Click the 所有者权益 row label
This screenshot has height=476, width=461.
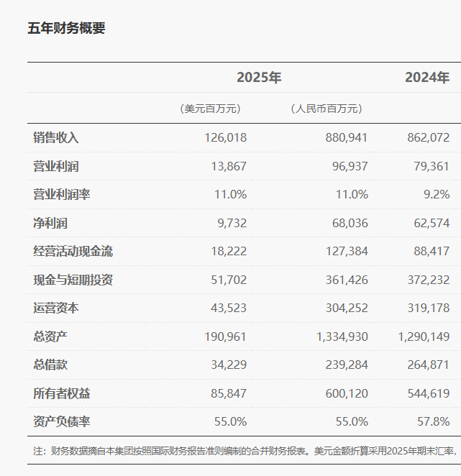tap(62, 393)
